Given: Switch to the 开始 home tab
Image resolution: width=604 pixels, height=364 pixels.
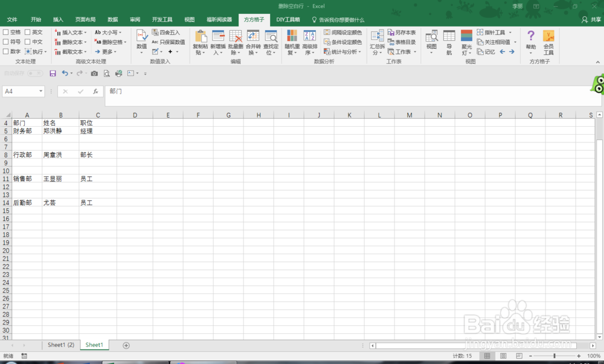Looking at the screenshot, I should 36,20.
